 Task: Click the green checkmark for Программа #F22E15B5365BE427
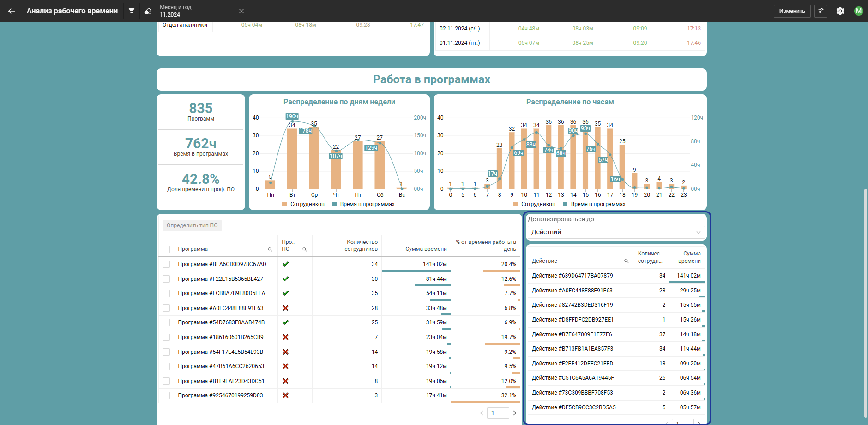point(285,279)
